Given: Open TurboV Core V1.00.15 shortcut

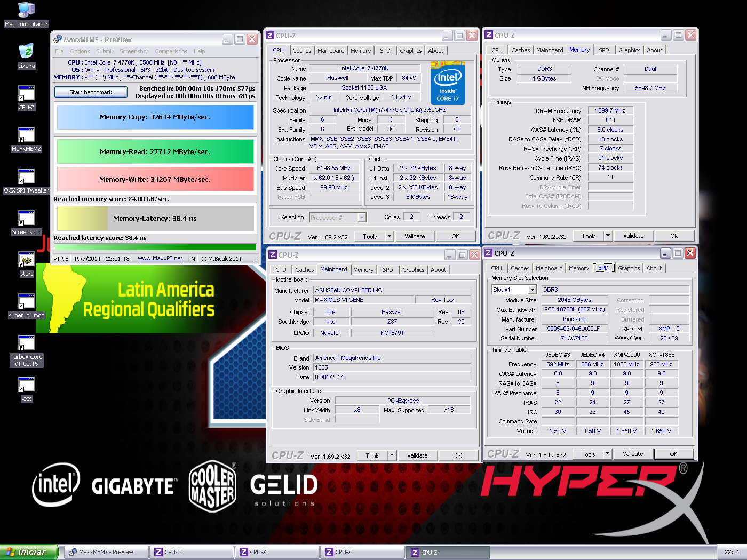Looking at the screenshot, I should pyautogui.click(x=26, y=351).
